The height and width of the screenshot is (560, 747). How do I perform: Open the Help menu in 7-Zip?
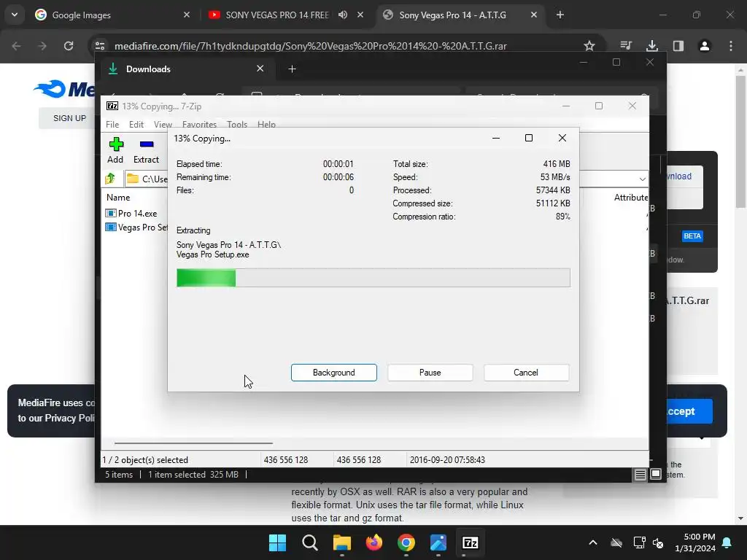[x=266, y=124]
